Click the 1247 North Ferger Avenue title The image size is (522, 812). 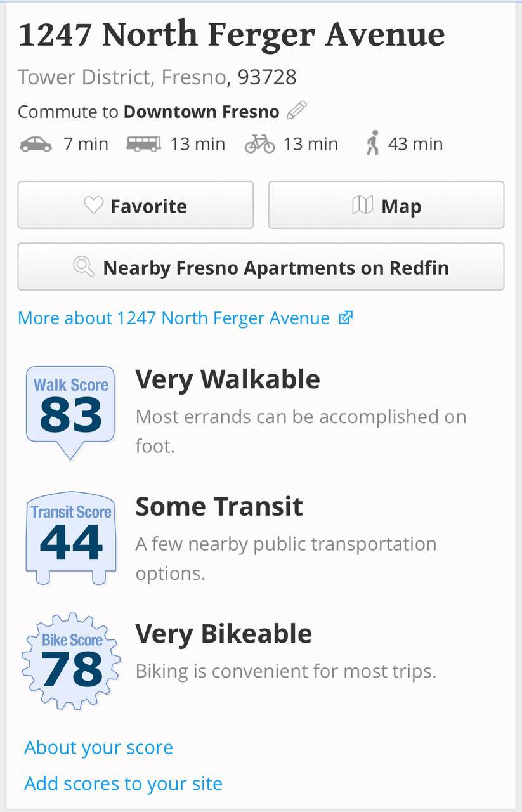pyautogui.click(x=232, y=36)
